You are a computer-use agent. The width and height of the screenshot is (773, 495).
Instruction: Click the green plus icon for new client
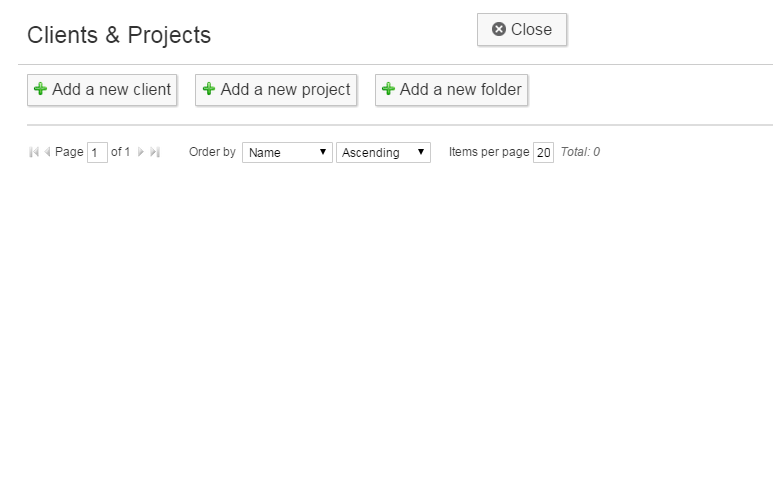[40, 89]
